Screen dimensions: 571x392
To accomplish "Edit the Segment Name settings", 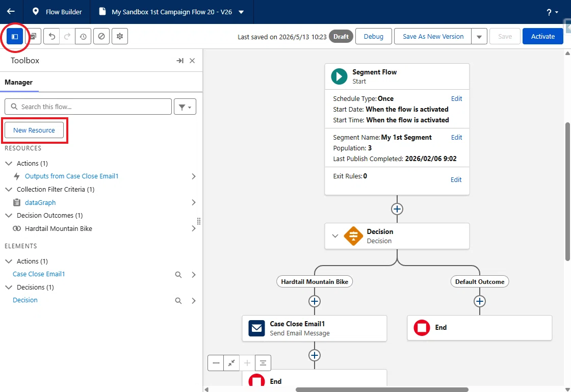I will pos(456,137).
